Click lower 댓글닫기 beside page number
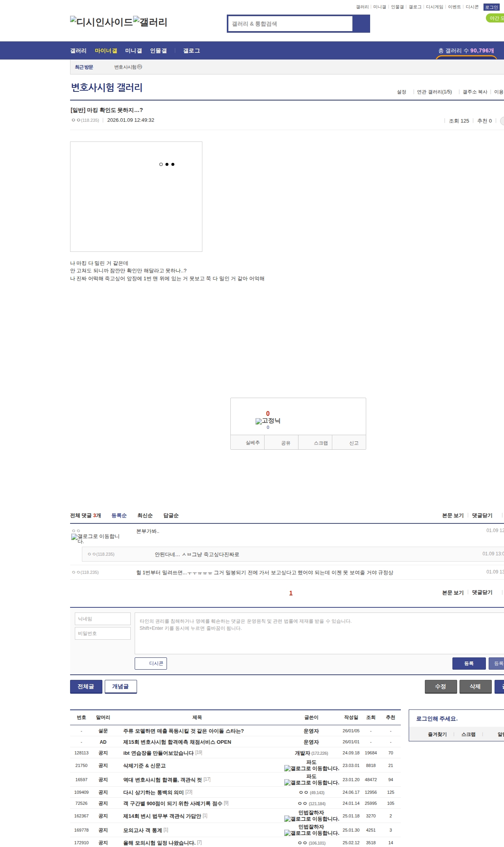The width and height of the screenshot is (504, 847). coord(482,592)
